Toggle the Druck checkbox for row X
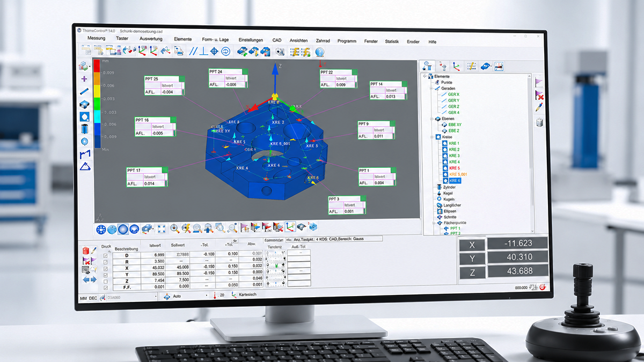 tap(105, 268)
